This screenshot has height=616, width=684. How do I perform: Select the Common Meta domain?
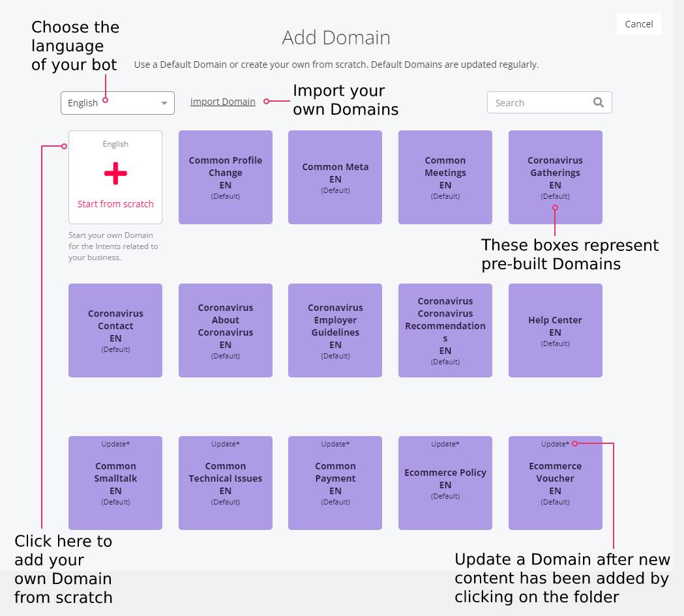click(x=335, y=177)
